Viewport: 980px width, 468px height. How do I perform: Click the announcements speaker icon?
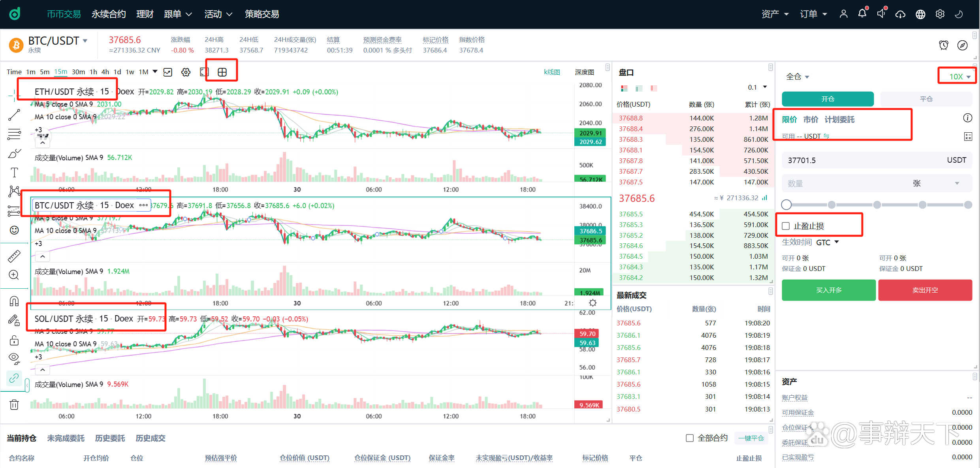(x=881, y=14)
